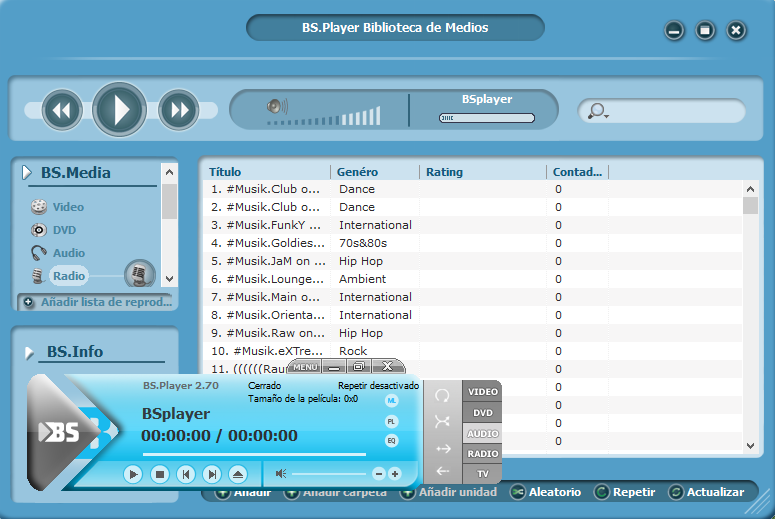Click down arrow of BS.Media scrollbar
Viewport: 775px width, 519px height.
tap(170, 279)
